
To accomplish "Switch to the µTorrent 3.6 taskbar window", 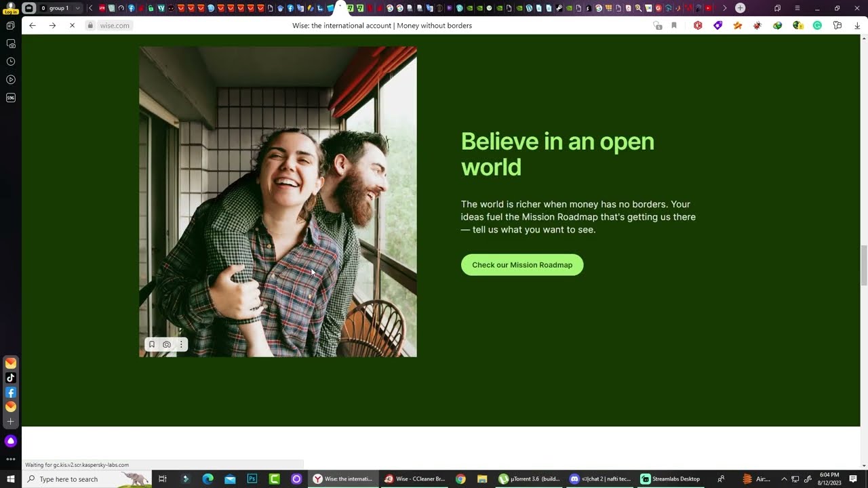I will click(530, 479).
